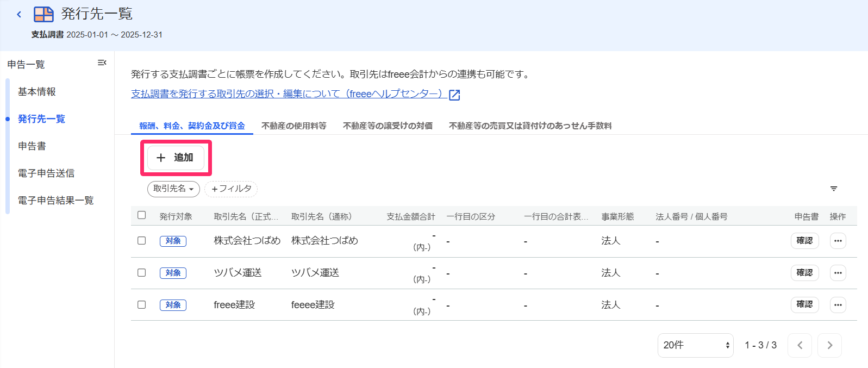The image size is (868, 368).
Task: Open more actions for 株式会社つばめ row
Action: pyautogui.click(x=838, y=241)
